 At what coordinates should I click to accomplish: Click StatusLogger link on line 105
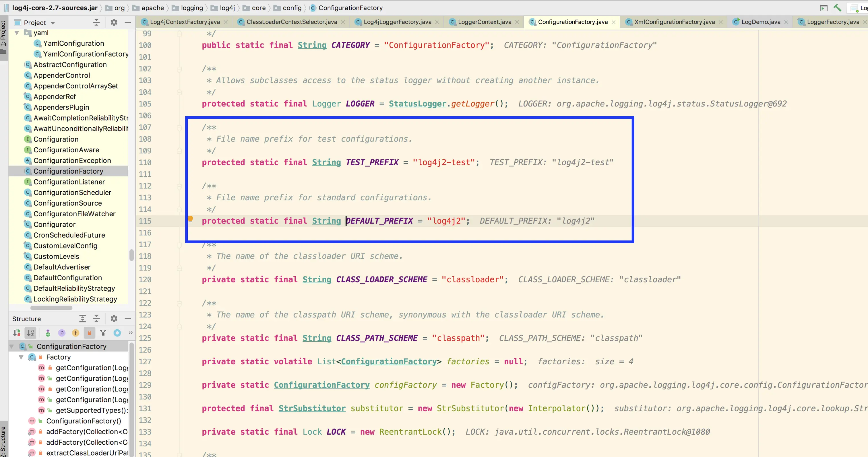coord(418,104)
